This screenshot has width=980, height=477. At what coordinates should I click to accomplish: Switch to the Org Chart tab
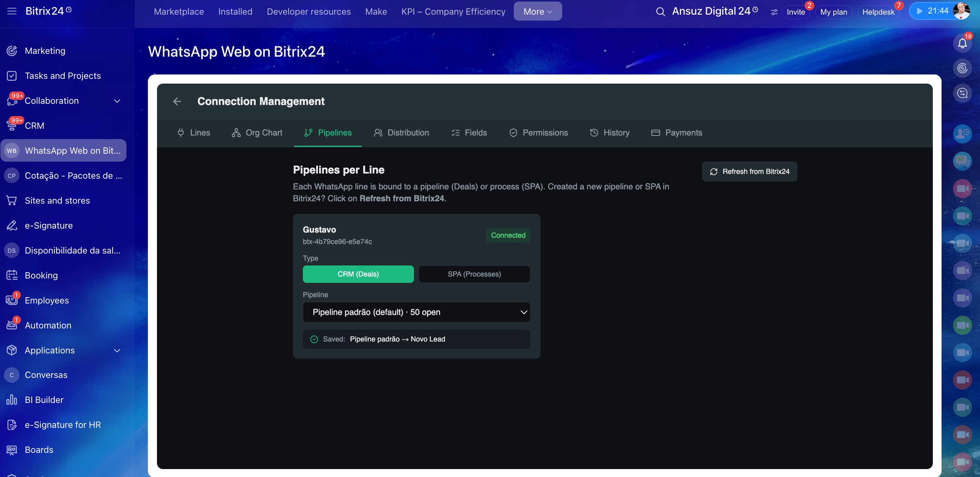pyautogui.click(x=257, y=133)
